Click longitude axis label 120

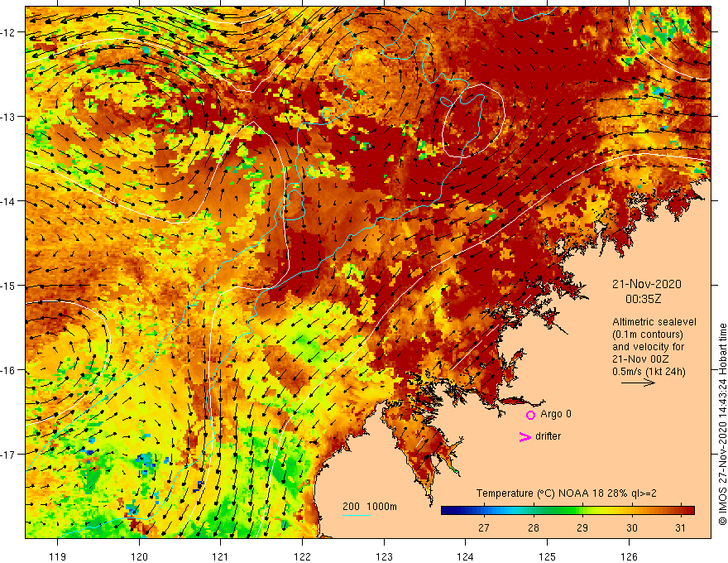point(139,556)
